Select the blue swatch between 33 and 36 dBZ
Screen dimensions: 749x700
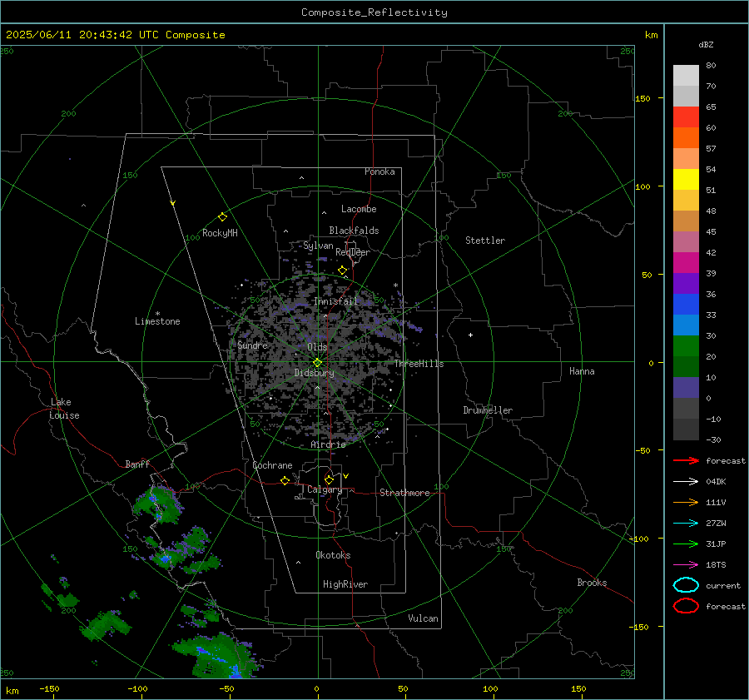click(686, 304)
